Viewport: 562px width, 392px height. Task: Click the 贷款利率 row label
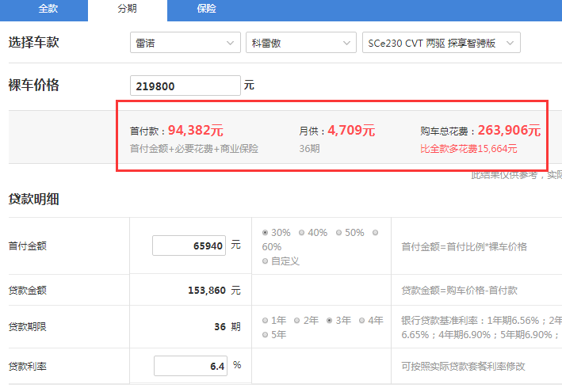[x=28, y=366]
